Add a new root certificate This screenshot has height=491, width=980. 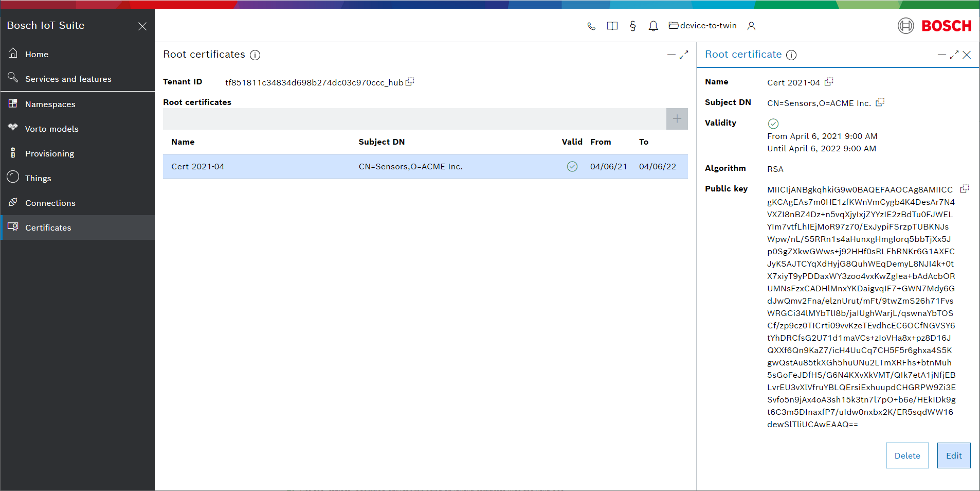[x=677, y=119]
